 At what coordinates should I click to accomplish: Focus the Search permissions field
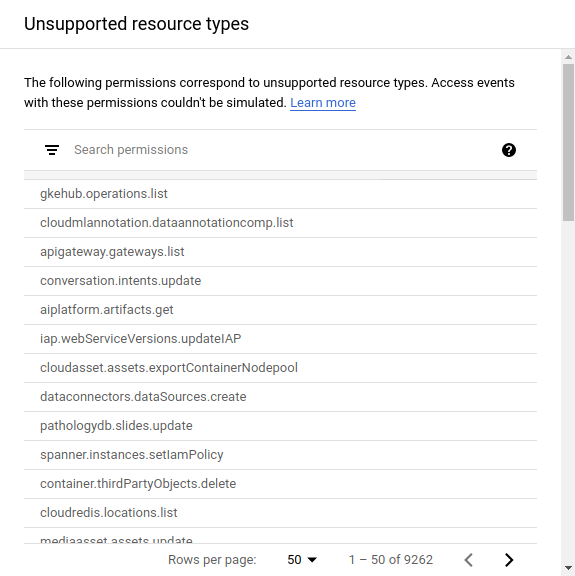[x=283, y=150]
